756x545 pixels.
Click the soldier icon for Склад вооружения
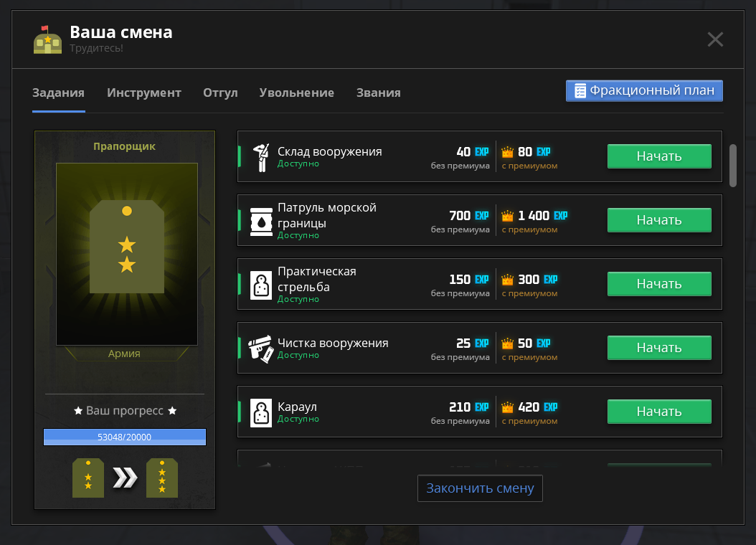click(261, 157)
